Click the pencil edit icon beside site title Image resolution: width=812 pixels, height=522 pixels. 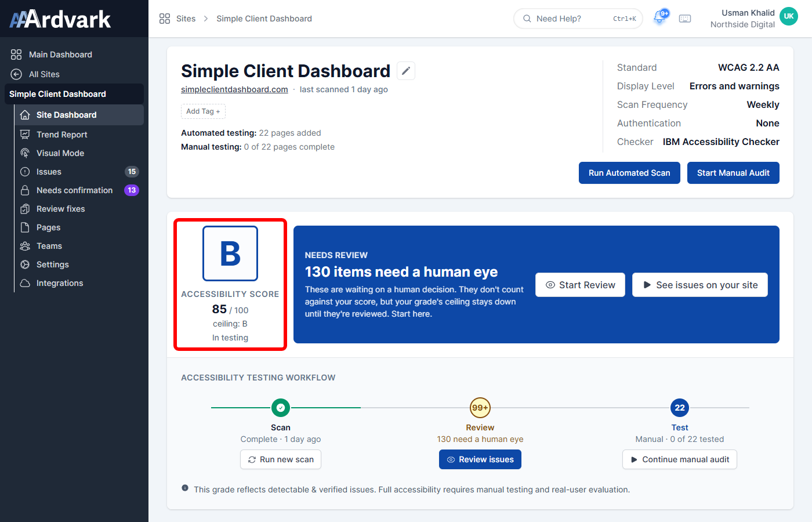click(406, 71)
